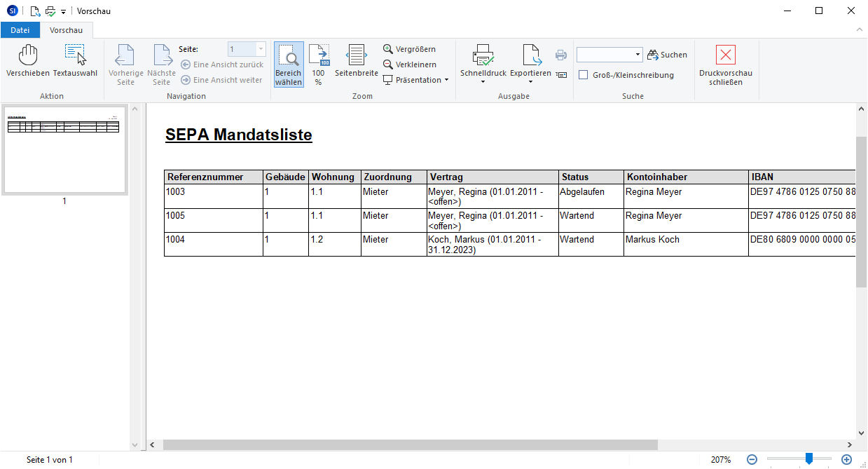
Task: Switch to the Vorschau tab
Action: 66,30
